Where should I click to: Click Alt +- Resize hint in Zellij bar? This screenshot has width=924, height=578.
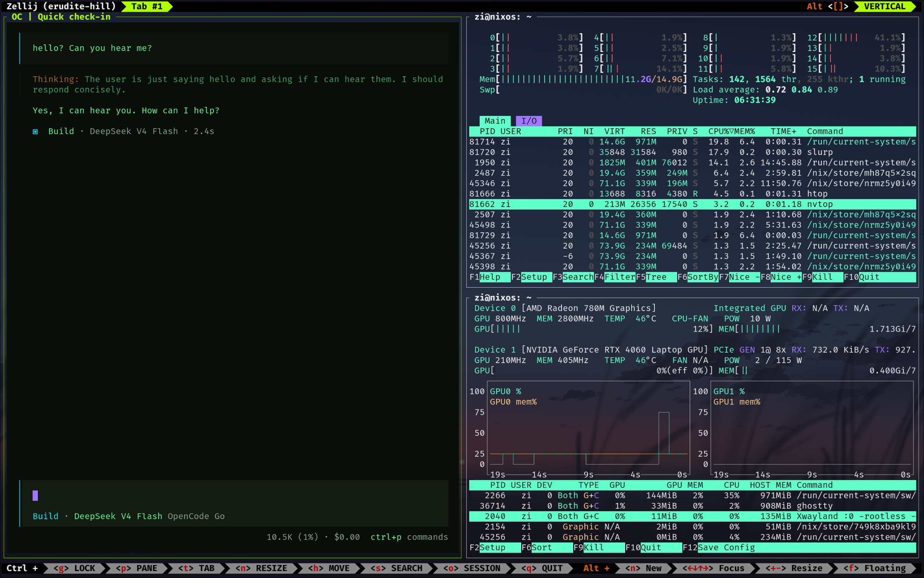794,569
